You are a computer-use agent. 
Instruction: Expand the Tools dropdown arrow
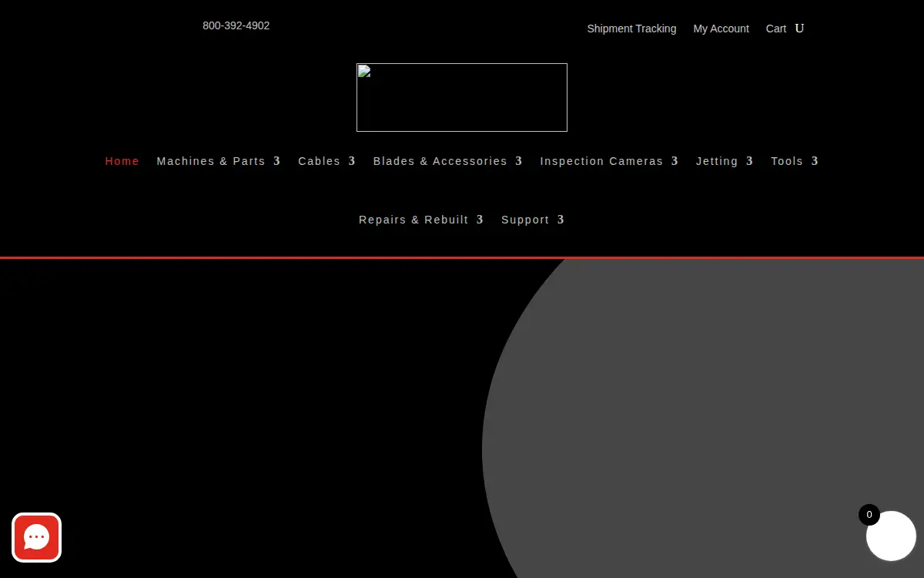pyautogui.click(x=815, y=161)
